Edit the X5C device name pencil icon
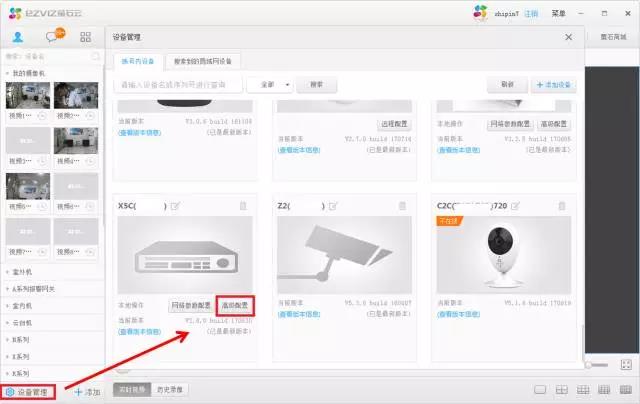This screenshot has width=640, height=404. click(x=177, y=206)
